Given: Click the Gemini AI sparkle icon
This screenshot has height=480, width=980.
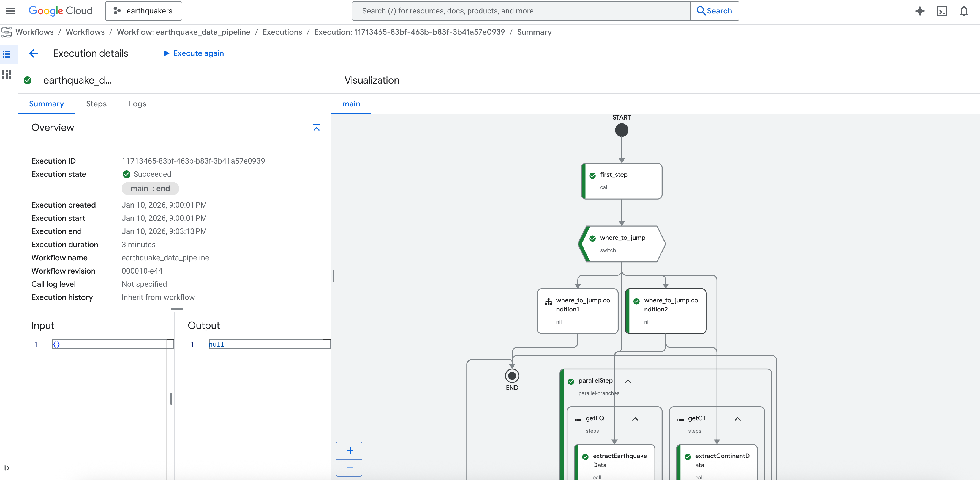Looking at the screenshot, I should click(x=919, y=11).
